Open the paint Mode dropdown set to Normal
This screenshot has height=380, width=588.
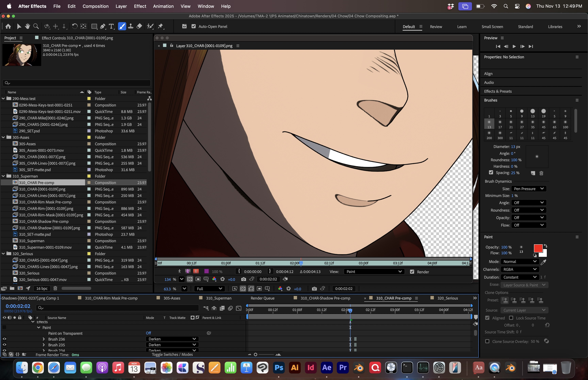[x=519, y=262]
